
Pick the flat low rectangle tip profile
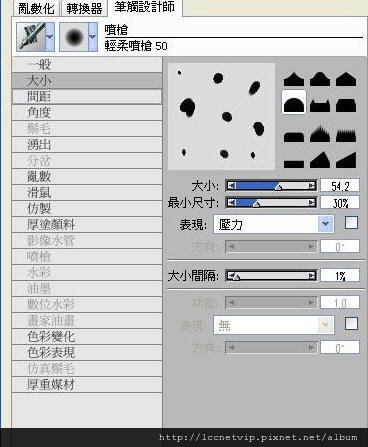(294, 163)
